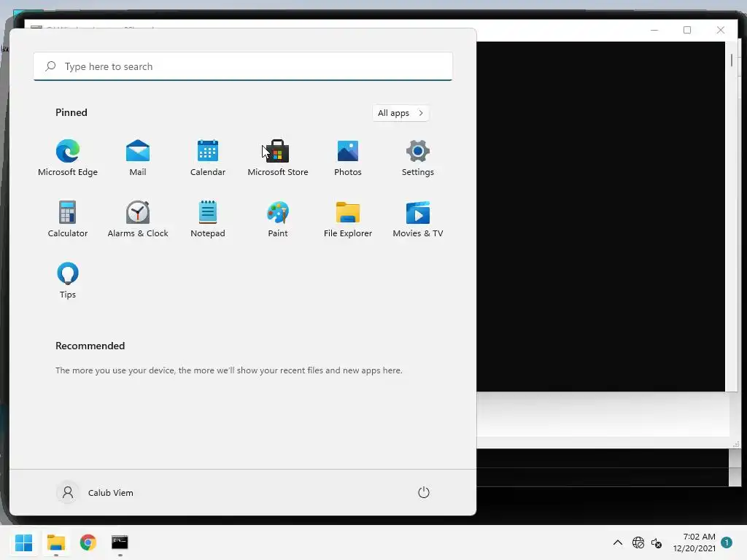Screen dimensions: 747x560
Task: Click the console window vertical scrollbar
Action: click(x=731, y=217)
